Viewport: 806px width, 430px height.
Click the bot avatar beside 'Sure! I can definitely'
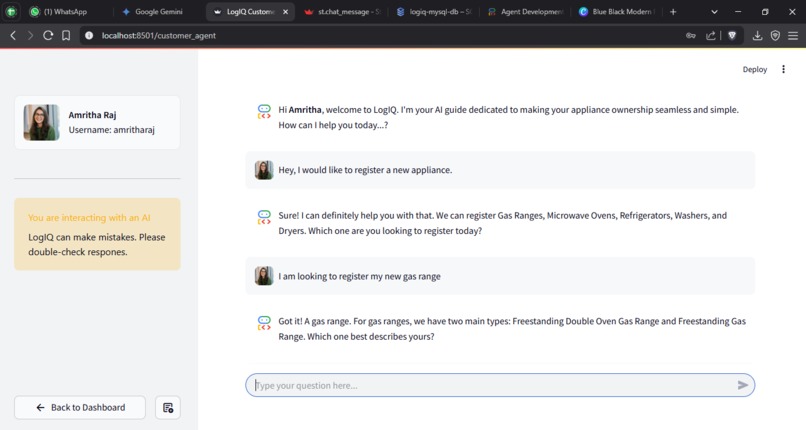[x=264, y=217]
